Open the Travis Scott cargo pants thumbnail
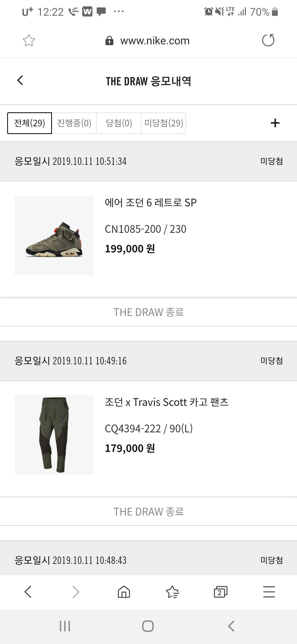 click(x=54, y=435)
